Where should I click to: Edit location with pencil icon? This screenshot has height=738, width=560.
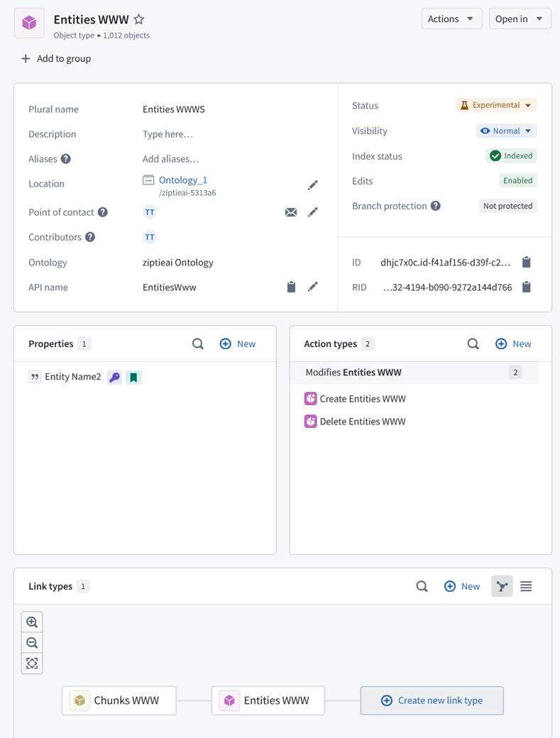[x=312, y=185]
